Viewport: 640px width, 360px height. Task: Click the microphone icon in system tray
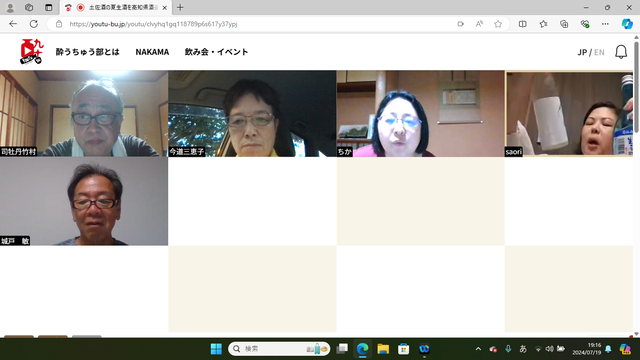tap(508, 349)
